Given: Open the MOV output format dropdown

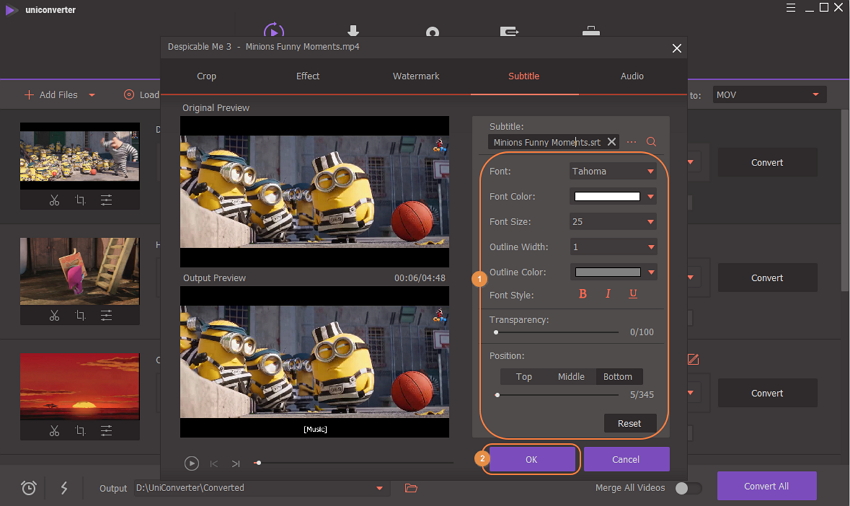Looking at the screenshot, I should [769, 95].
